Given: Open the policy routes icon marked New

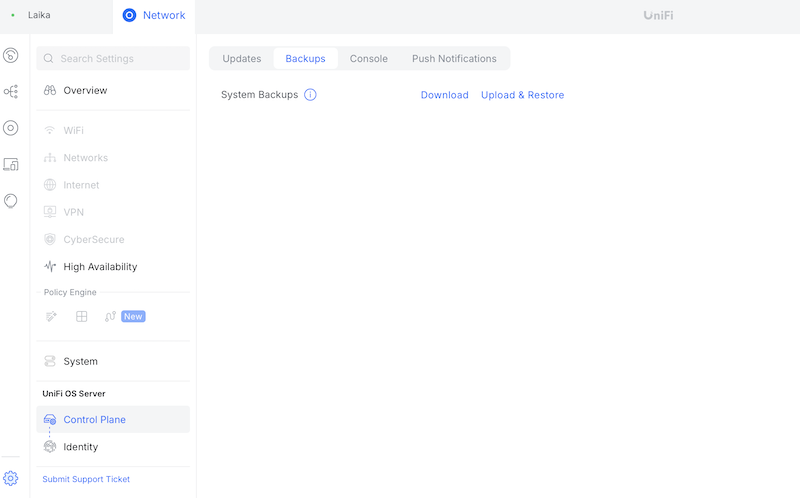Looking at the screenshot, I should pos(110,316).
